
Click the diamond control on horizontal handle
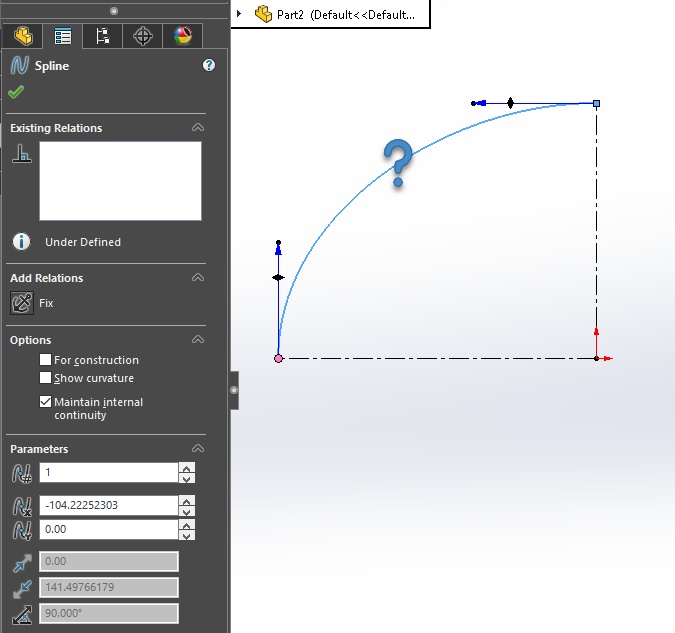point(510,103)
